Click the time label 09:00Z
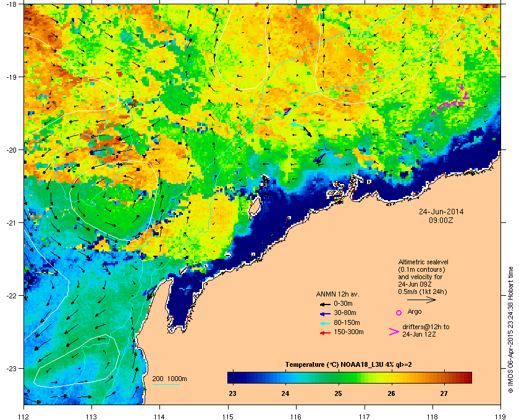519x420 pixels. (441, 220)
